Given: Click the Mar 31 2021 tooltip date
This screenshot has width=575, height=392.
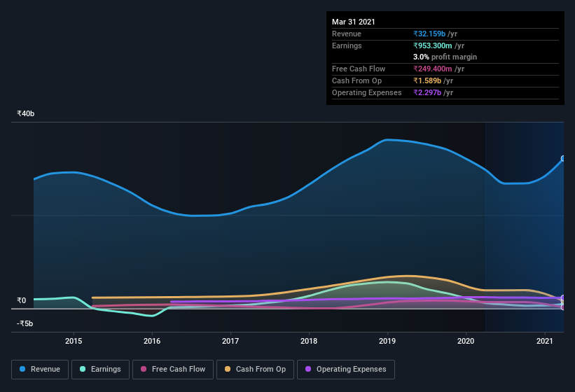Looking at the screenshot, I should pyautogui.click(x=354, y=22).
